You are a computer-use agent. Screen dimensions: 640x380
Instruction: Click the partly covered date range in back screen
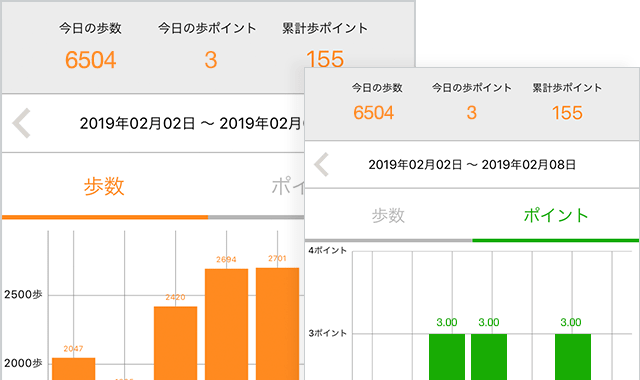click(x=192, y=123)
